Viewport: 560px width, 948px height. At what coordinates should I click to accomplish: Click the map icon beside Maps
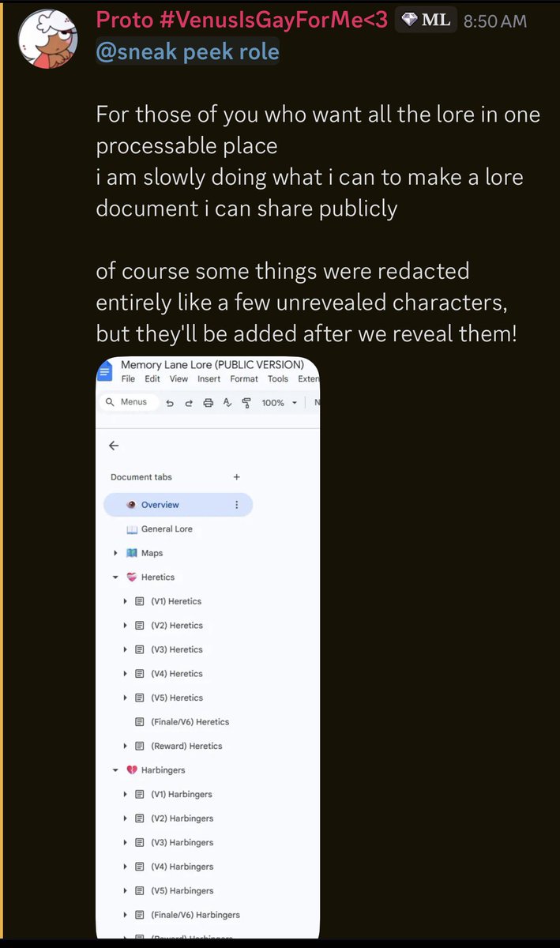point(132,553)
